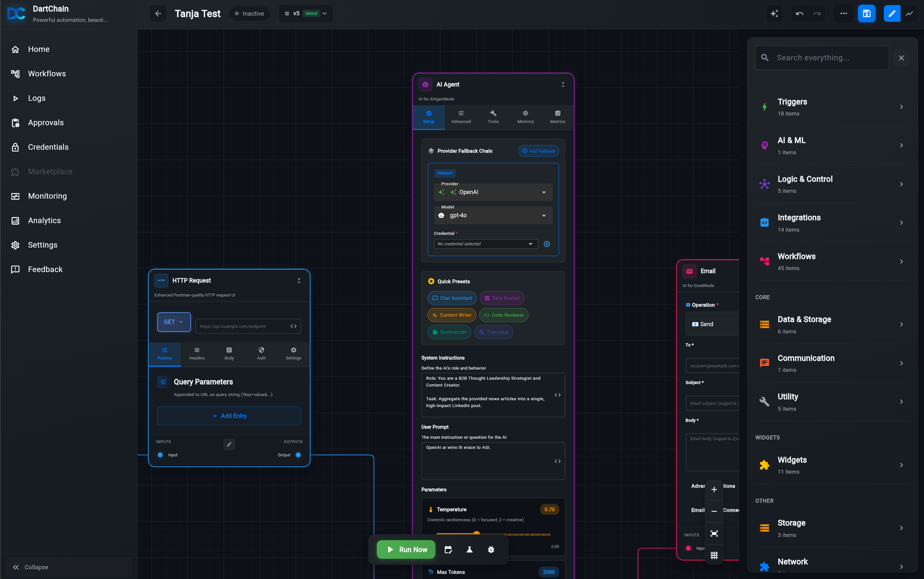Click the Run Now button
Image resolution: width=924 pixels, height=579 pixels.
(x=405, y=549)
